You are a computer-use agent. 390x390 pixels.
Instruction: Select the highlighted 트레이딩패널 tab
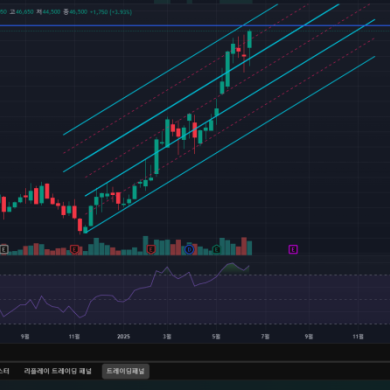[125, 371]
